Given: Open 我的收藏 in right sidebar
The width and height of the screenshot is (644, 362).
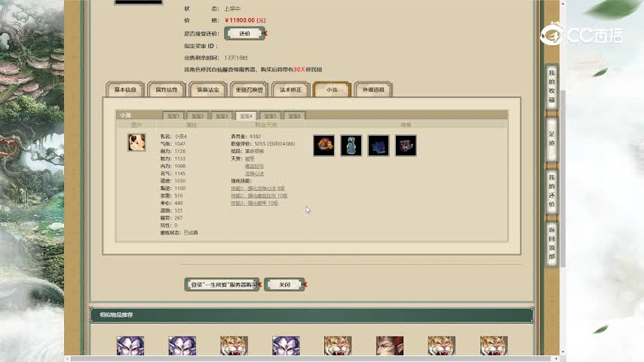Looking at the screenshot, I should pos(551,86).
